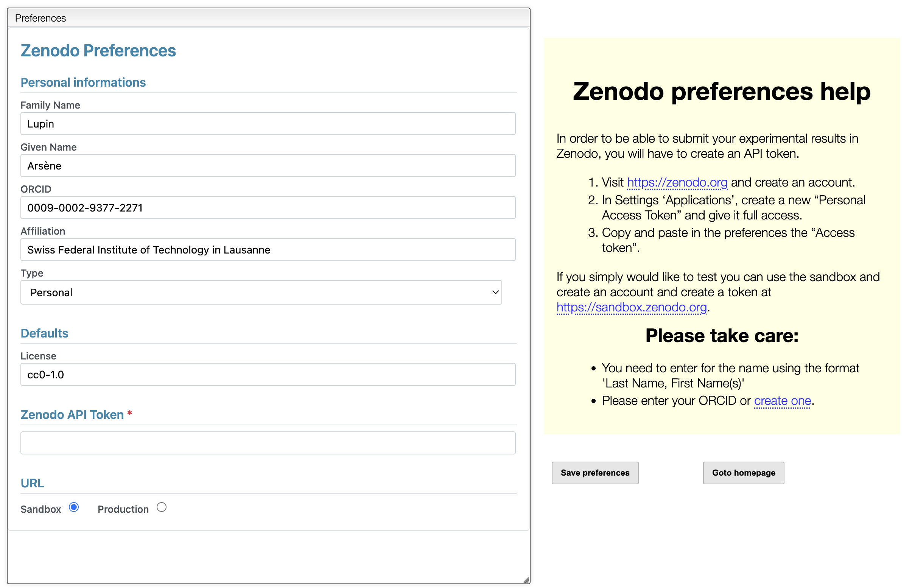Click the Family Name label
The height and width of the screenshot is (588, 912).
point(50,106)
